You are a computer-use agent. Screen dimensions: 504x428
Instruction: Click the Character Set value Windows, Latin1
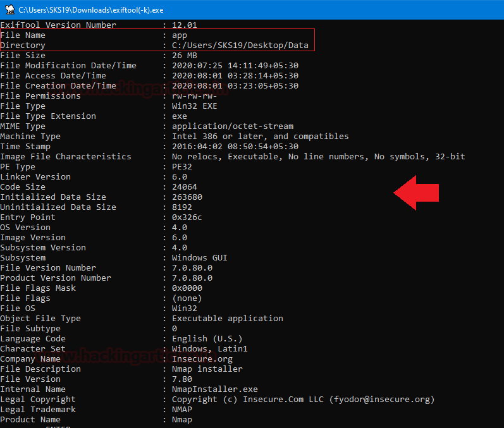click(210, 349)
